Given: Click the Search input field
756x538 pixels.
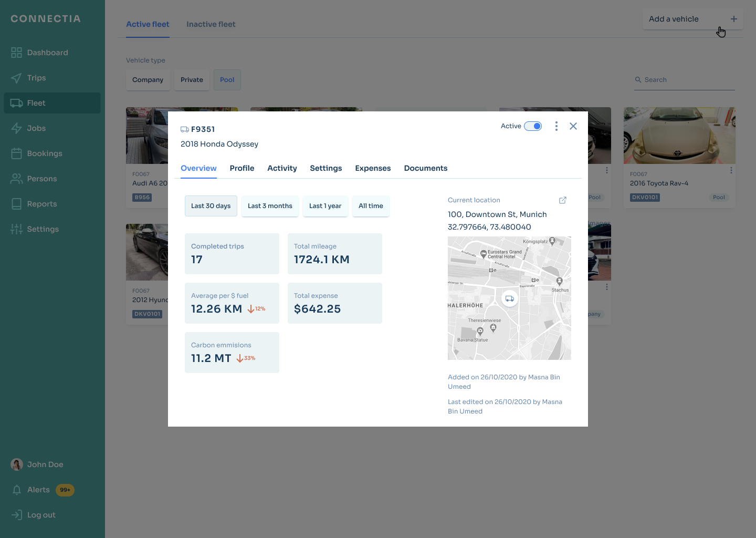Looking at the screenshot, I should [685, 80].
